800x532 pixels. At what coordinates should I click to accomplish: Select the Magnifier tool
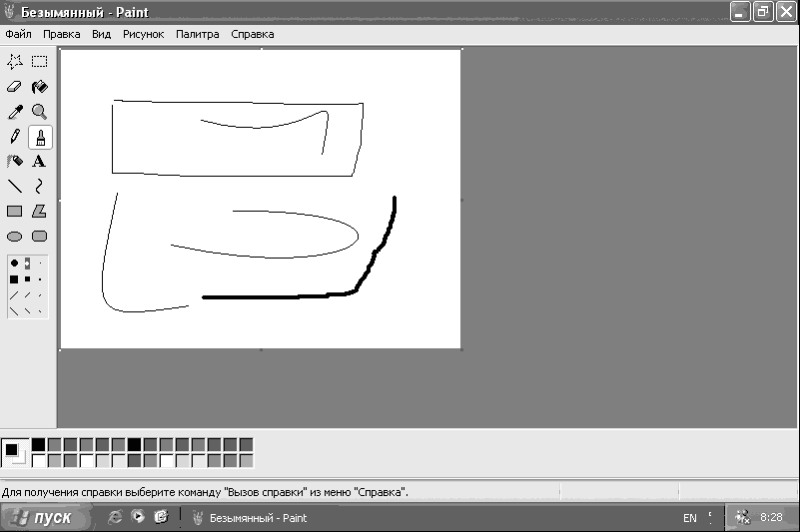pyautogui.click(x=39, y=112)
